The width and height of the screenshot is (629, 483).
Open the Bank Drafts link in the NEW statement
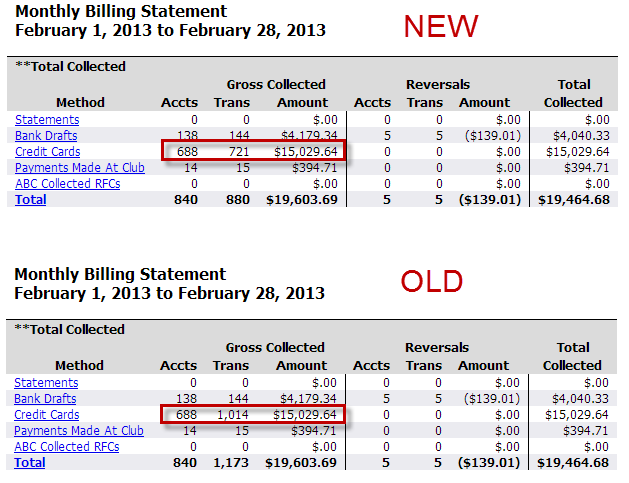[46, 136]
